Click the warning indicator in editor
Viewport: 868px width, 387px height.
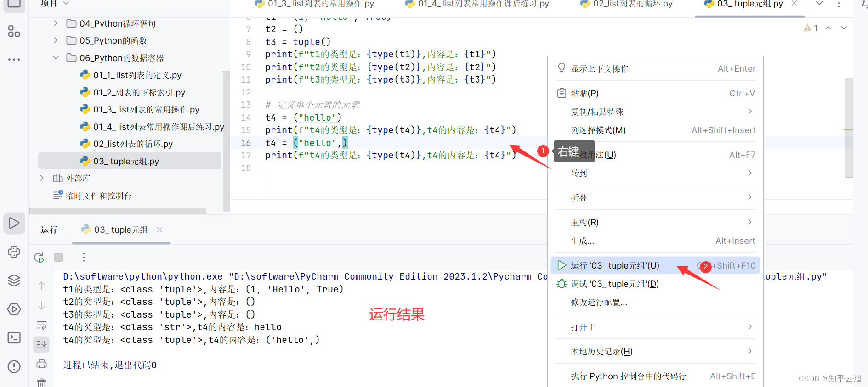pos(811,28)
